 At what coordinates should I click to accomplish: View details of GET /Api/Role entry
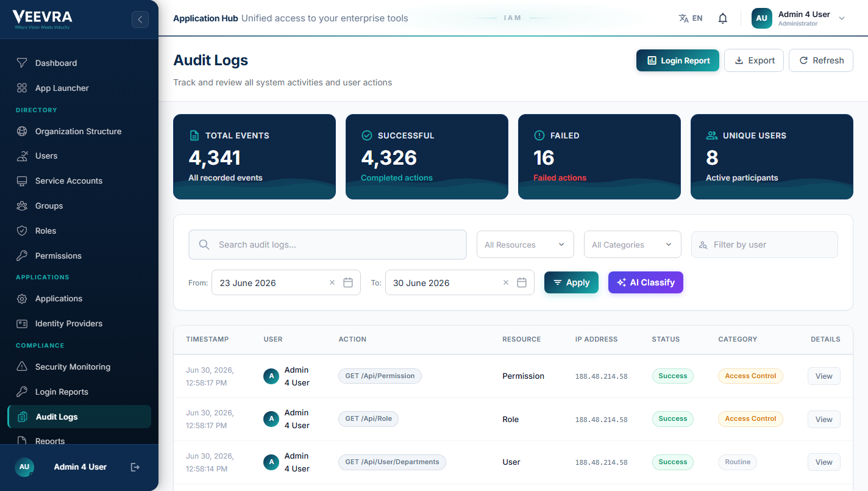pos(824,419)
